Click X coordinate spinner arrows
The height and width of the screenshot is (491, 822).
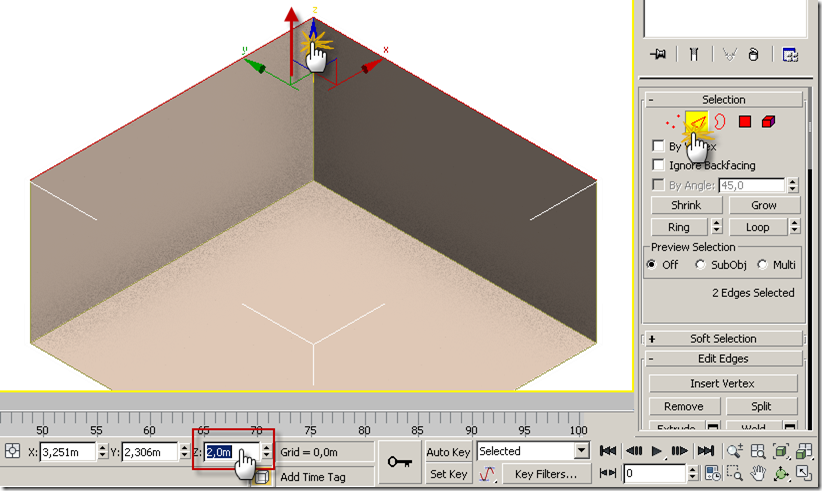tap(102, 451)
